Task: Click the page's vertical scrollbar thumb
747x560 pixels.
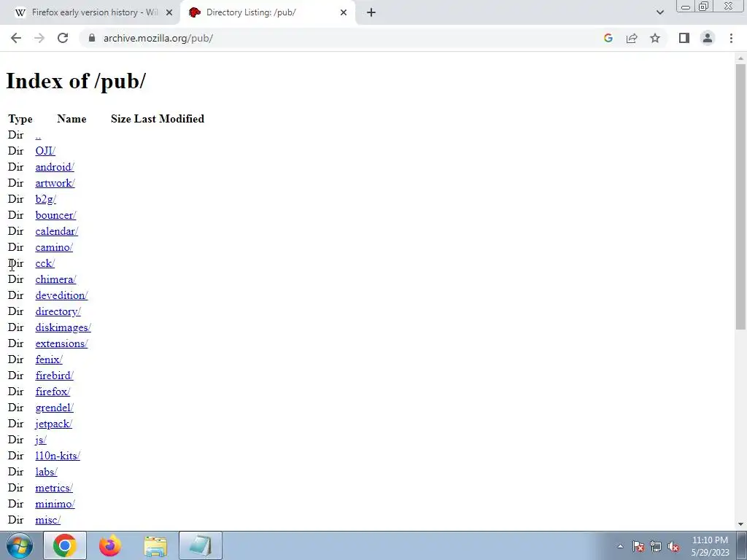Action: (x=740, y=196)
